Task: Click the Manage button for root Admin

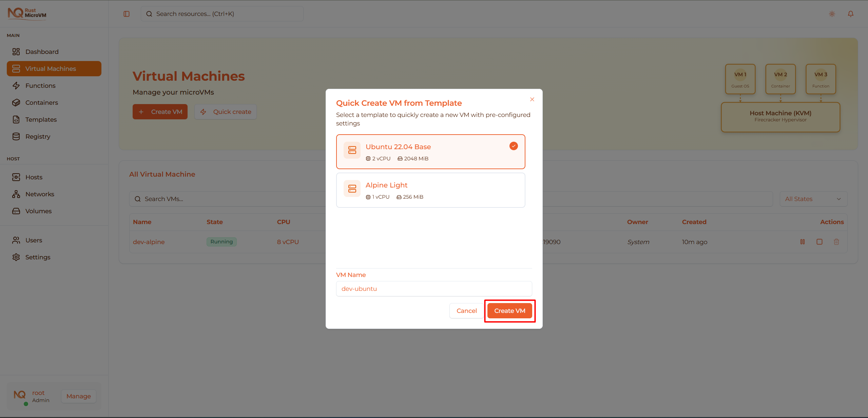Action: [78, 396]
